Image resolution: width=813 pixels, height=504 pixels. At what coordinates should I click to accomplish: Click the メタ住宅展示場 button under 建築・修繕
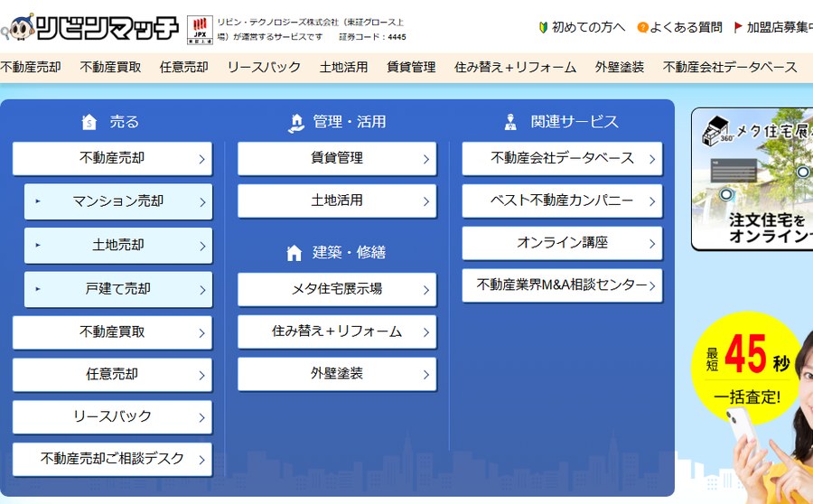[x=337, y=289]
